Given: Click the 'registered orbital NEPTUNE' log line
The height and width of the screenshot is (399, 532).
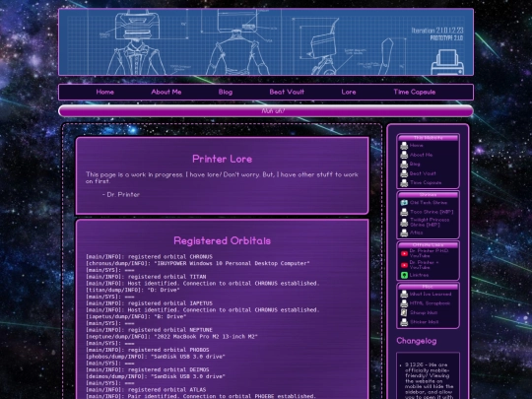Looking at the screenshot, I should coord(150,330).
